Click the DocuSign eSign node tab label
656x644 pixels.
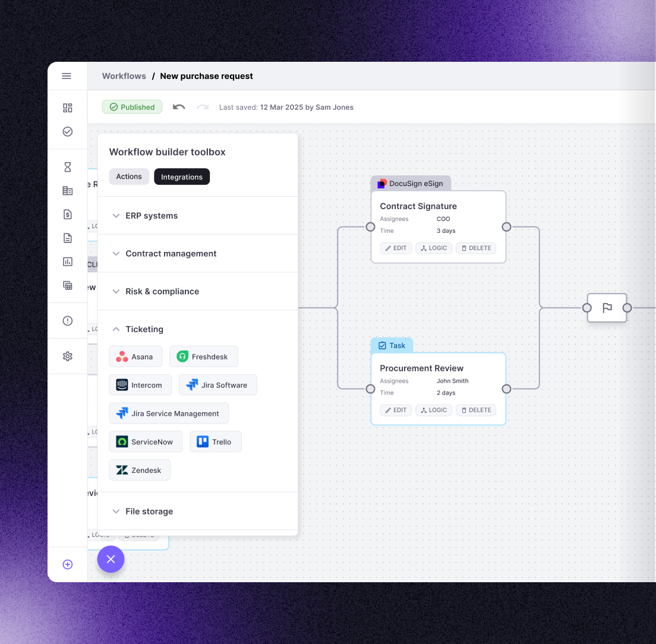416,184
